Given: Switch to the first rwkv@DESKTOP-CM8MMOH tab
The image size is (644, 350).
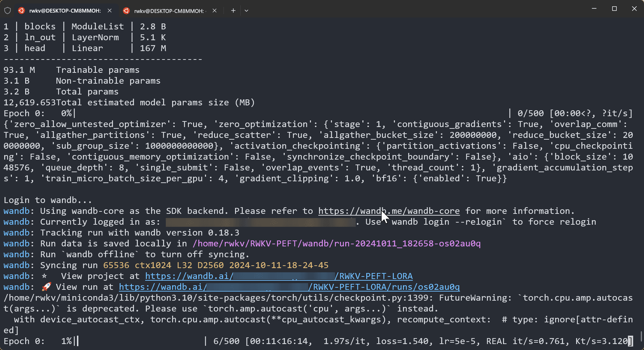Looking at the screenshot, I should tap(65, 10).
